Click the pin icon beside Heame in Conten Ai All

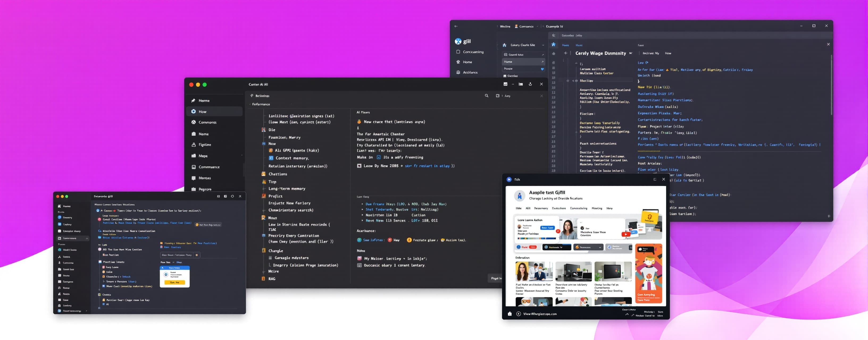point(193,101)
